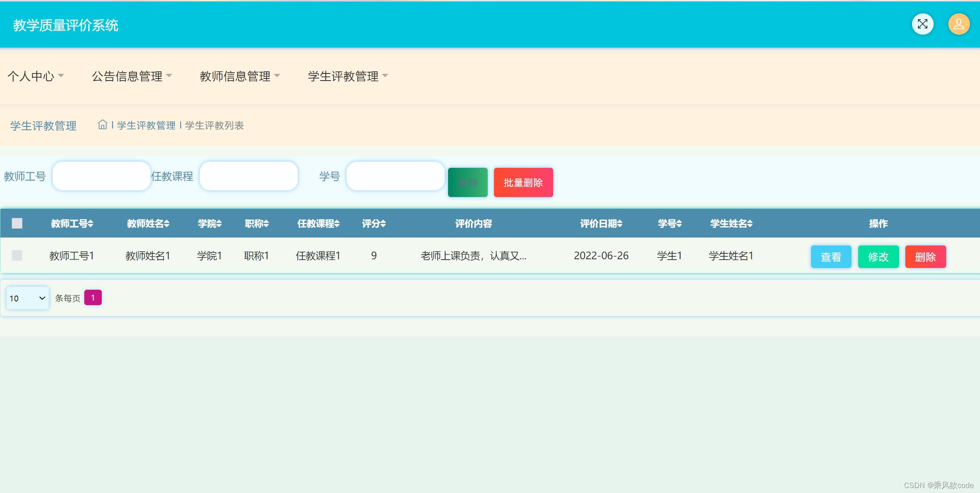Click the home icon in breadcrumb

(x=102, y=125)
